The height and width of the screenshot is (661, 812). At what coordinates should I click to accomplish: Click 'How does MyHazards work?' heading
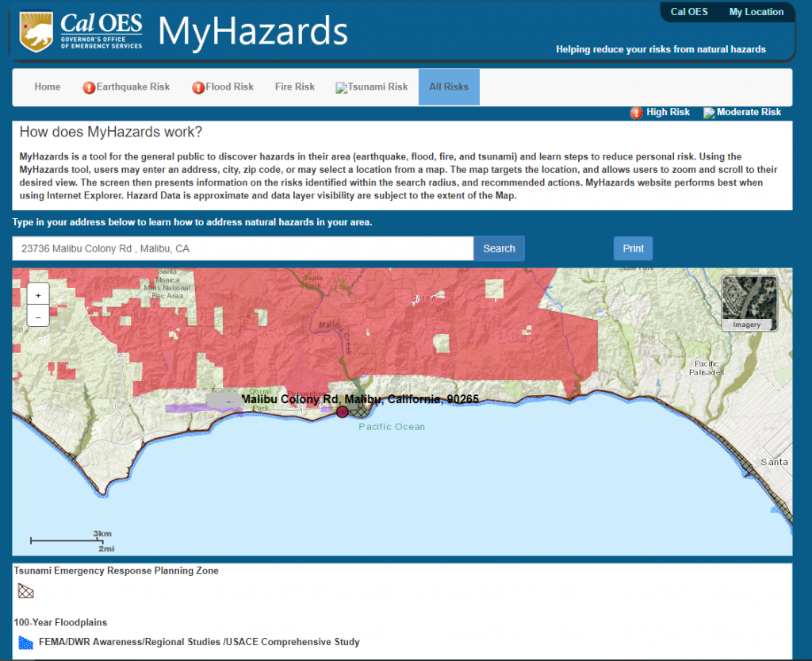(x=111, y=132)
